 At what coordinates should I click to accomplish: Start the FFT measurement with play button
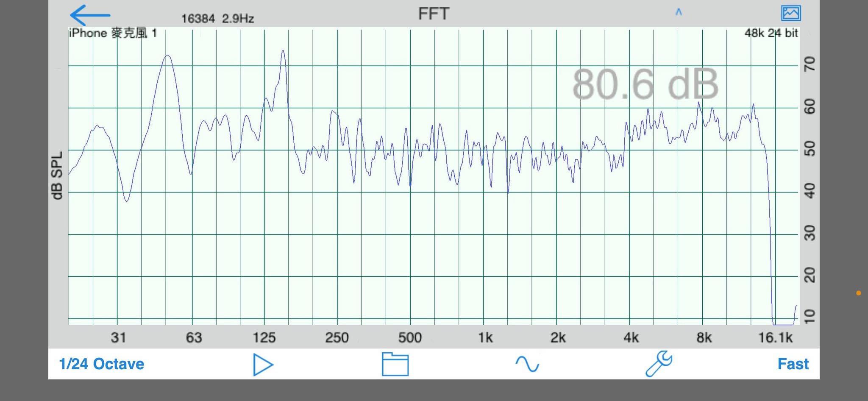tap(263, 365)
